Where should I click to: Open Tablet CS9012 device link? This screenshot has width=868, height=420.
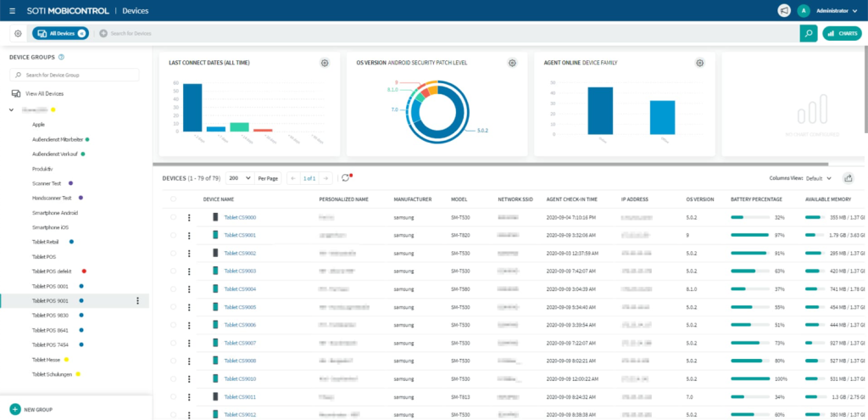tap(240, 414)
